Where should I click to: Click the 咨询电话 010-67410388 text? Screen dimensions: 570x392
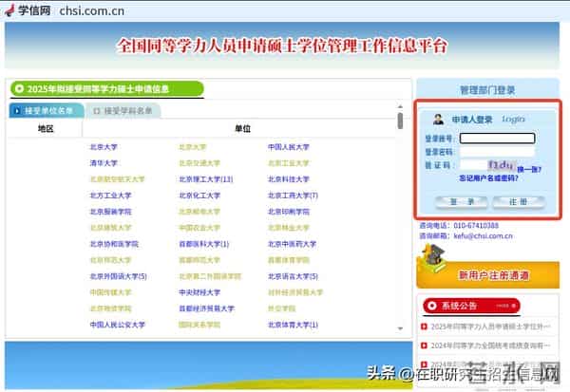click(x=459, y=225)
